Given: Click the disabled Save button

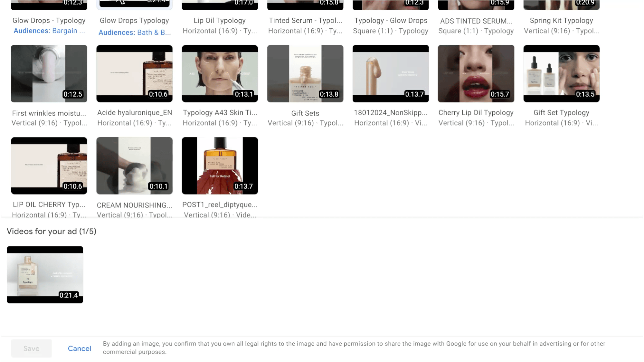Looking at the screenshot, I should tap(31, 348).
